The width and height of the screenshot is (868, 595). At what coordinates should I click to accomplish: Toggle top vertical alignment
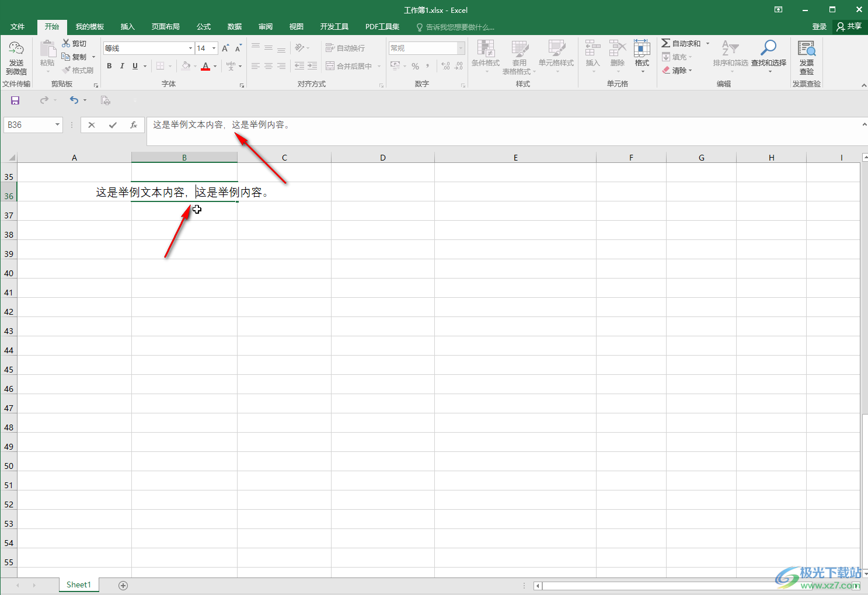pos(256,48)
